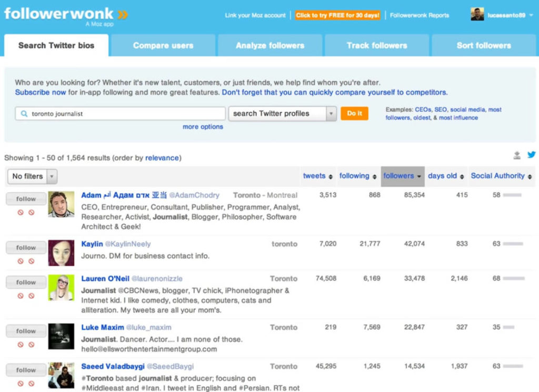Click the followerwonk logo

point(66,15)
